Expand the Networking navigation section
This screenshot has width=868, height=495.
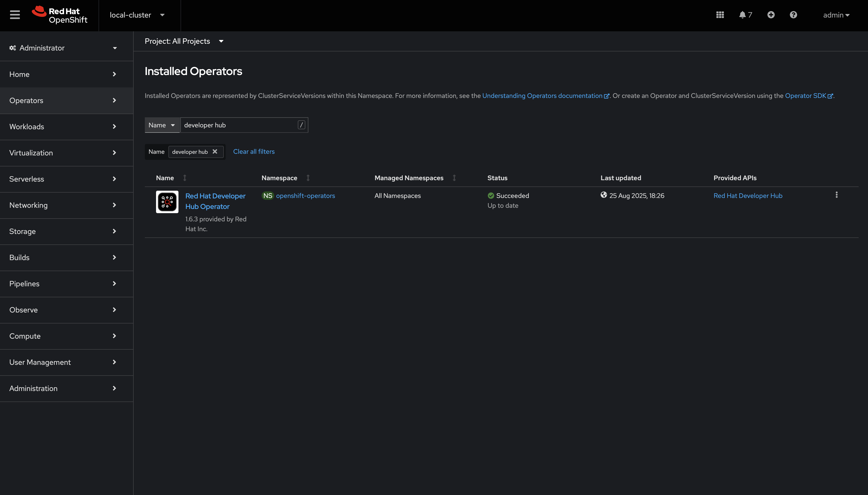tap(67, 205)
